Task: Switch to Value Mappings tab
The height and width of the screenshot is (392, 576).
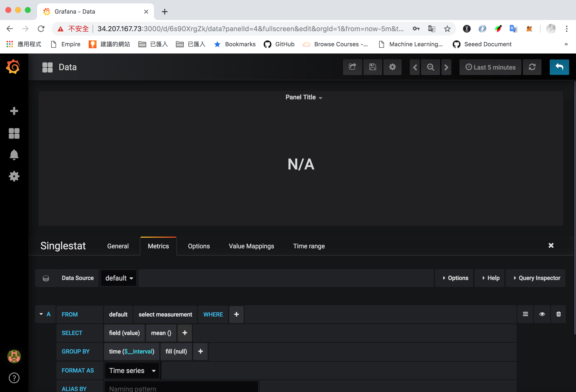Action: coord(251,246)
